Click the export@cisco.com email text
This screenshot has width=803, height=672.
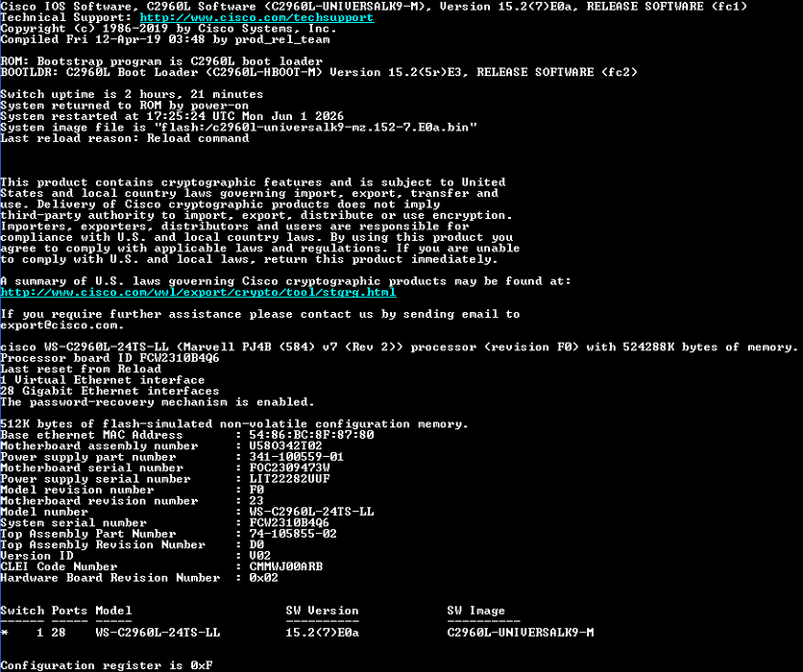(x=61, y=325)
